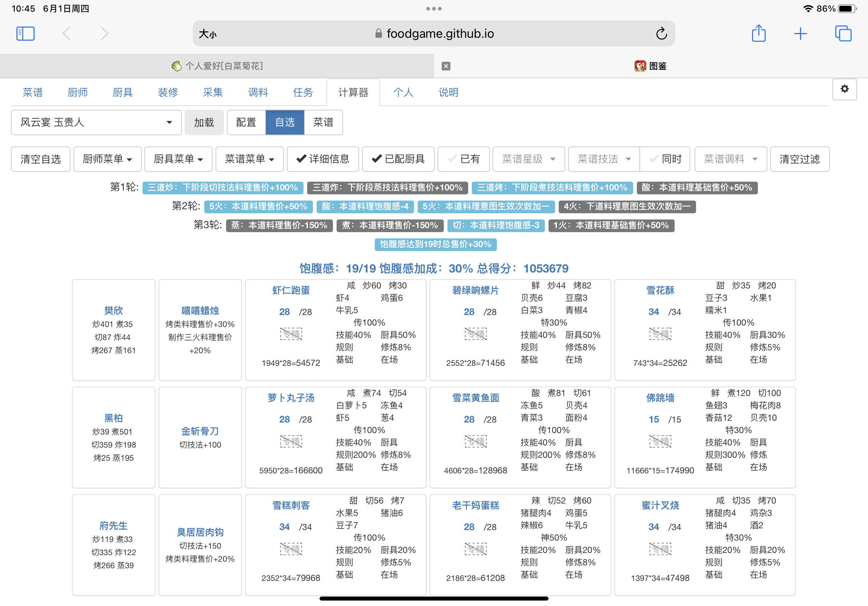Open the chef 樊欣 card link

coord(113,311)
